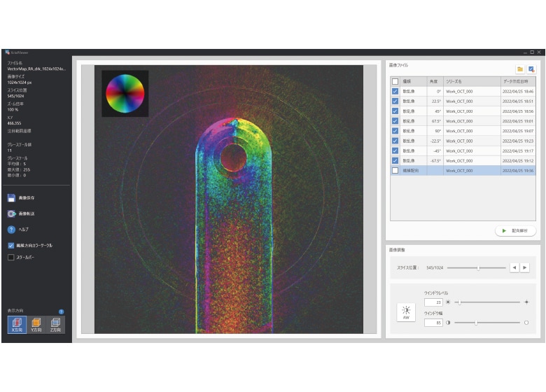Click the ウインドウレベル value input field
The width and height of the screenshot is (546, 392).
pyautogui.click(x=432, y=302)
